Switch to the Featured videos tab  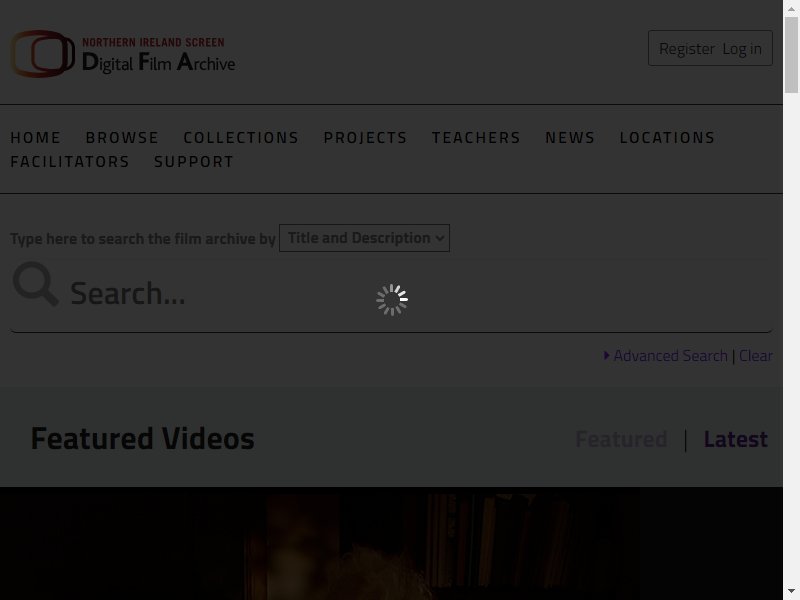coord(621,439)
